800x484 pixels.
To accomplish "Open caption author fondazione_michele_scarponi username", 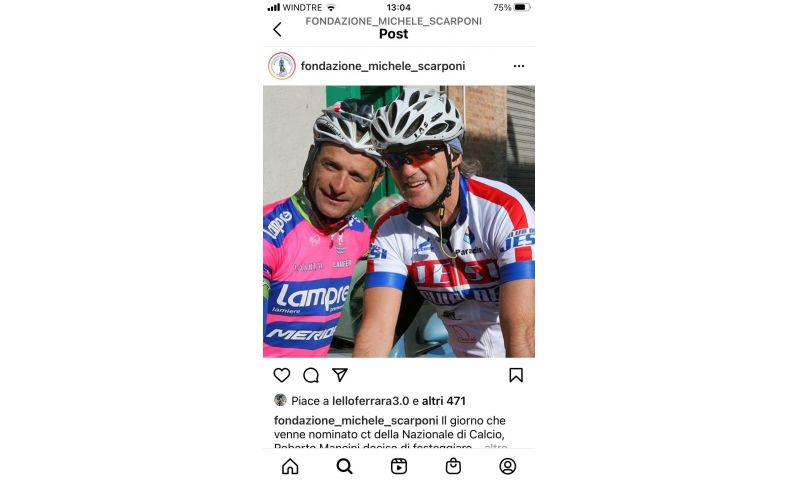I will (x=356, y=421).
